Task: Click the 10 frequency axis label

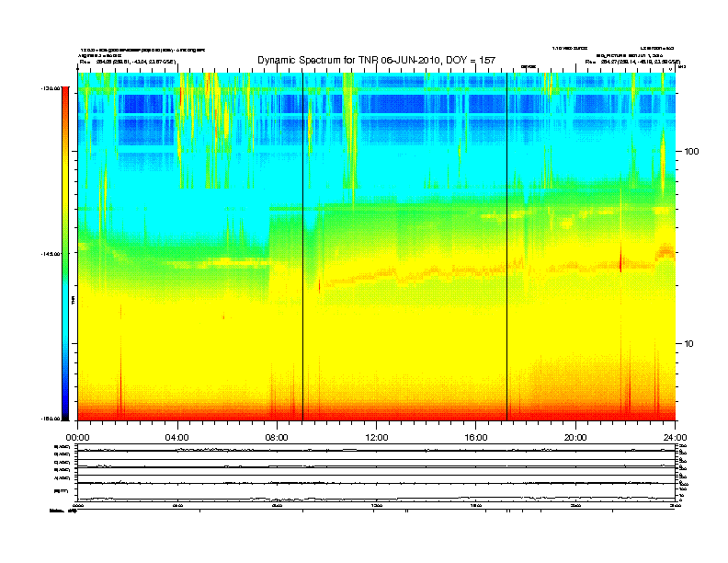Action: pos(689,344)
